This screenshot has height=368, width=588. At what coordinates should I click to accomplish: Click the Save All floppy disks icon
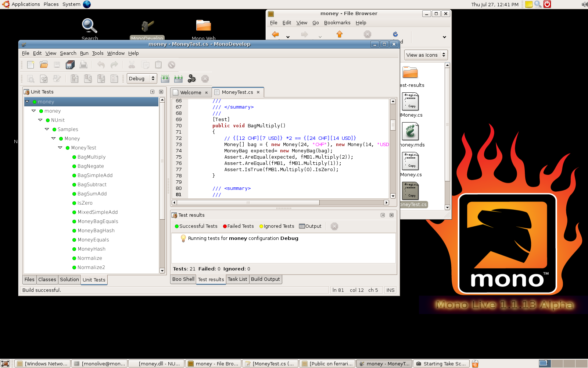tap(70, 65)
